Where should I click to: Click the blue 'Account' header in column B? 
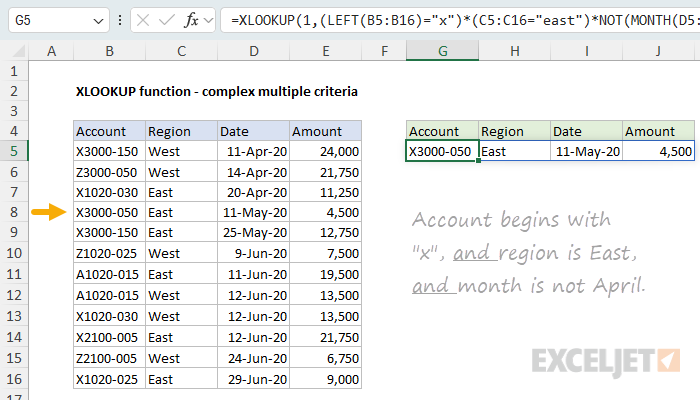pyautogui.click(x=109, y=131)
